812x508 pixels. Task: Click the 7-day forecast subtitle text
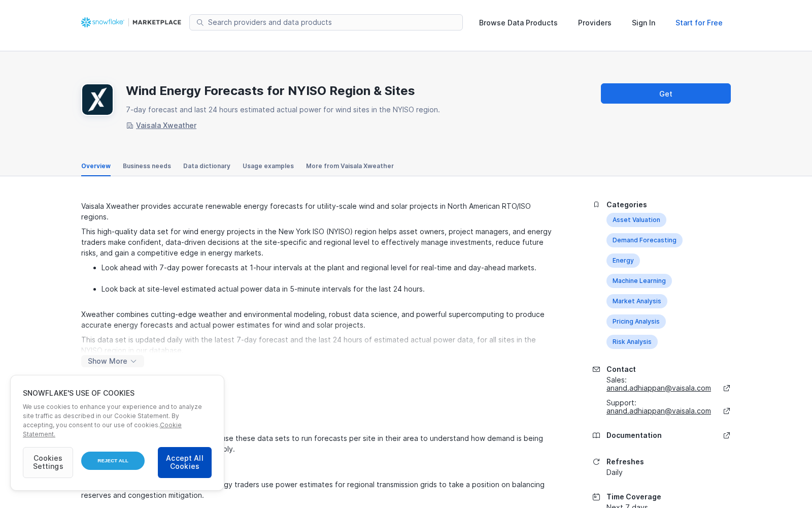tap(283, 110)
